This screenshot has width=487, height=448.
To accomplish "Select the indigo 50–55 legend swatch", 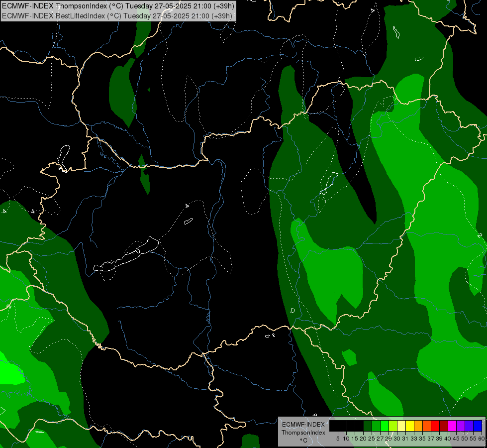I will coord(469,426).
